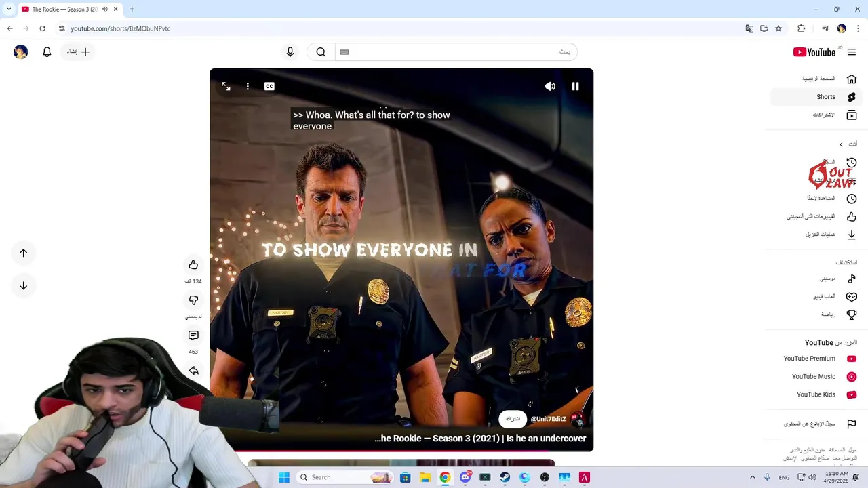This screenshot has width=868, height=488.
Task: Open YouTube account avatar menu
Action: point(21,52)
